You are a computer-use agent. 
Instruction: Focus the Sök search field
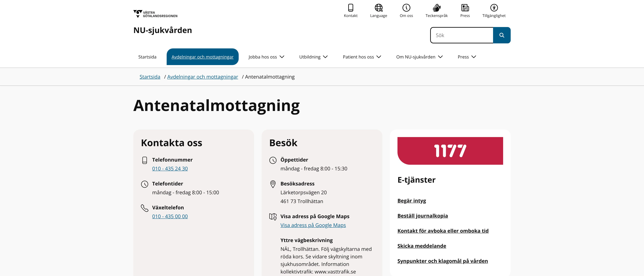[462, 35]
